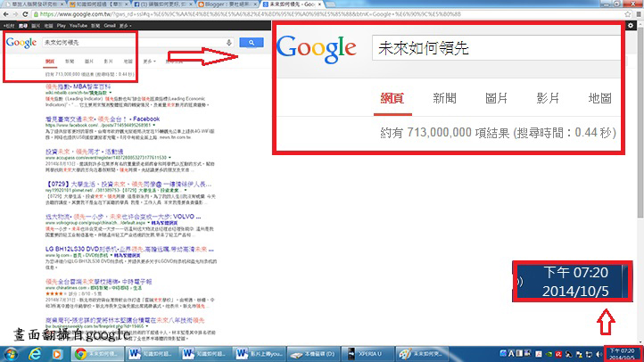
Task: Switch to the Chrome taskbar button
Action: [96, 353]
